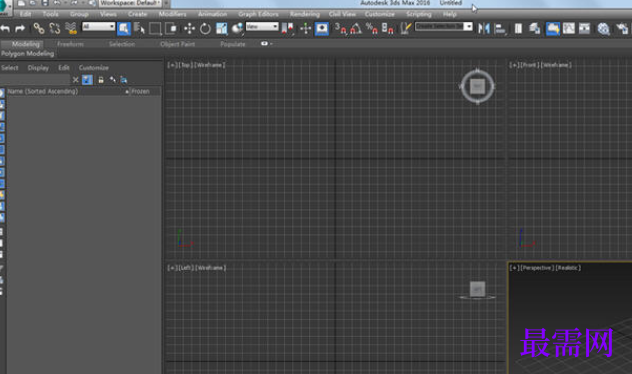Toggle the Scene Explorer icon
Image resolution: width=632 pixels, height=374 pixels.
click(518, 29)
